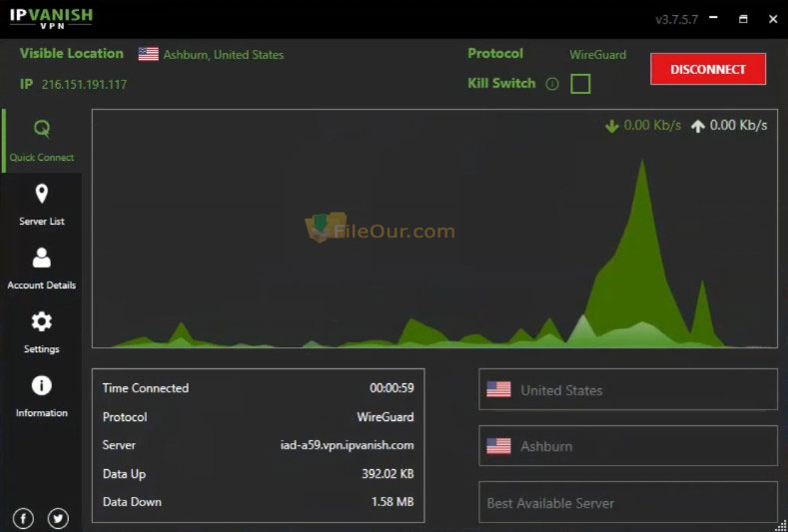Open the Facebook page icon
This screenshot has height=532, width=788.
(24, 518)
